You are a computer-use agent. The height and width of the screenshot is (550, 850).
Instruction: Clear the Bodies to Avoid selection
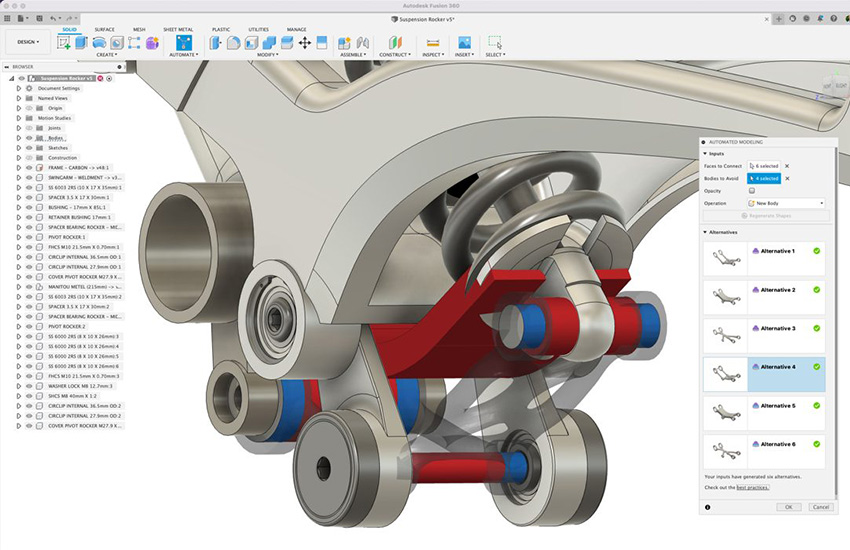(x=788, y=178)
